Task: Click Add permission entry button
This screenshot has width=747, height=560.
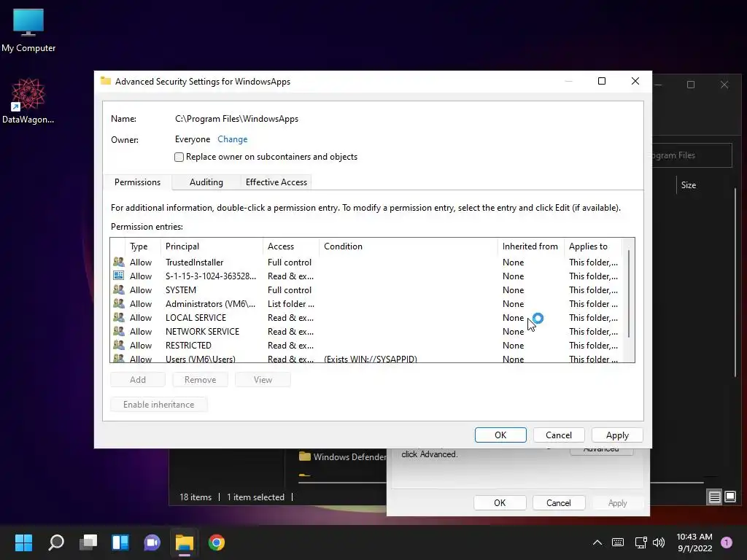Action: pos(138,379)
